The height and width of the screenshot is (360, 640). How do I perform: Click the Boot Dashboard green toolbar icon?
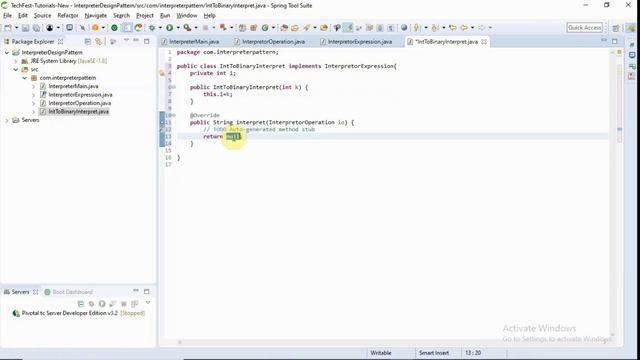(114, 28)
